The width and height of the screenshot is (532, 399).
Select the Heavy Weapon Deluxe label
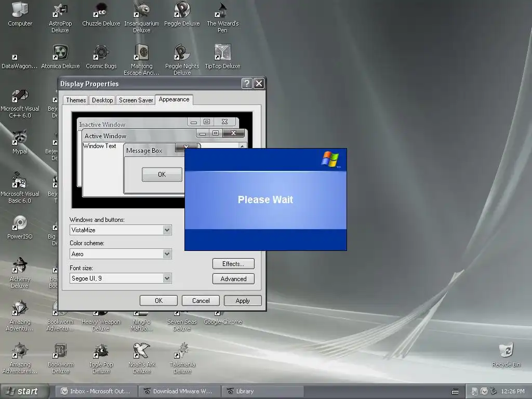pos(101,325)
